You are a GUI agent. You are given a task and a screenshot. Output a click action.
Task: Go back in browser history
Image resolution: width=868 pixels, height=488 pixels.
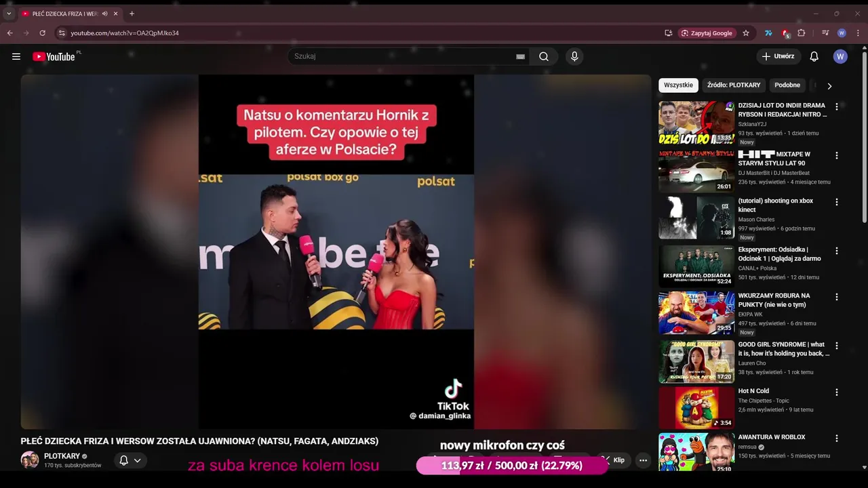(9, 33)
